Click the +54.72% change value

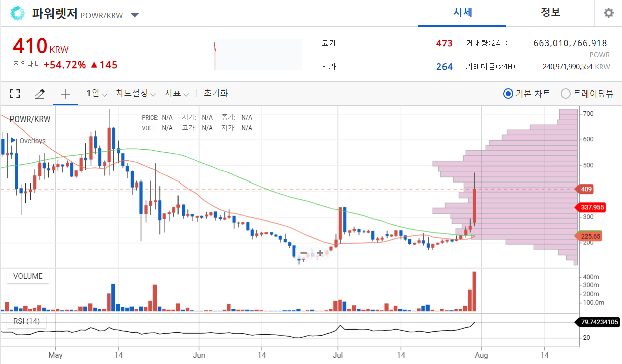[x=65, y=65]
